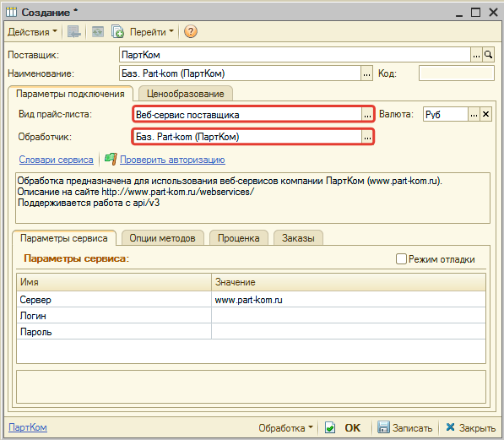Click the green flag authorization icon

pos(111,159)
